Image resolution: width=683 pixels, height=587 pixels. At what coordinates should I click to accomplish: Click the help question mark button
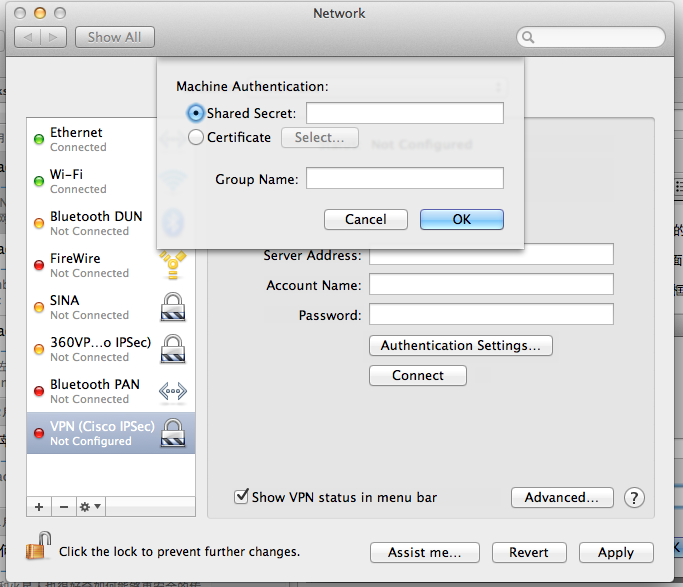pyautogui.click(x=634, y=498)
